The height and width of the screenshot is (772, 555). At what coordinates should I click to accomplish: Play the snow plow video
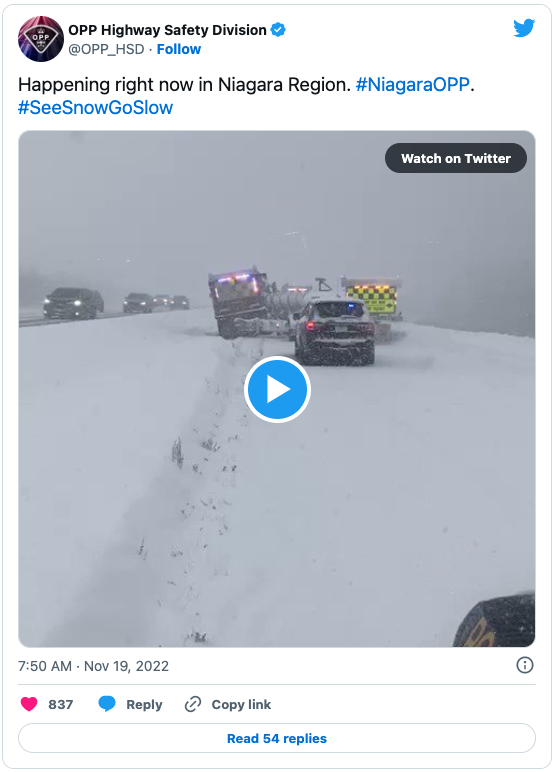click(x=277, y=389)
